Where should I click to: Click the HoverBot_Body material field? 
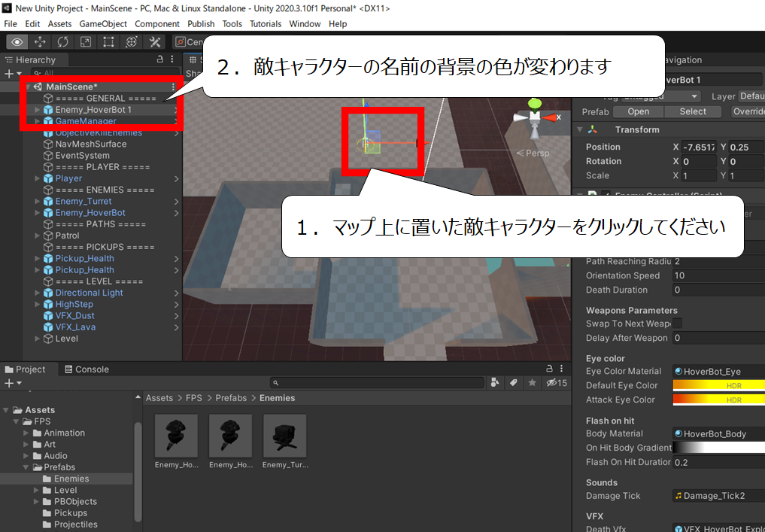coord(718,434)
